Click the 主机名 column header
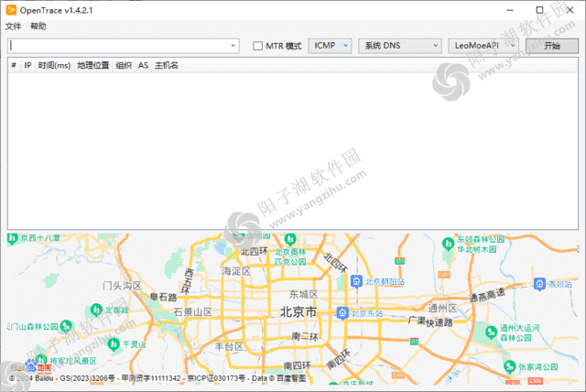The height and width of the screenshot is (392, 586). pyautogui.click(x=167, y=65)
